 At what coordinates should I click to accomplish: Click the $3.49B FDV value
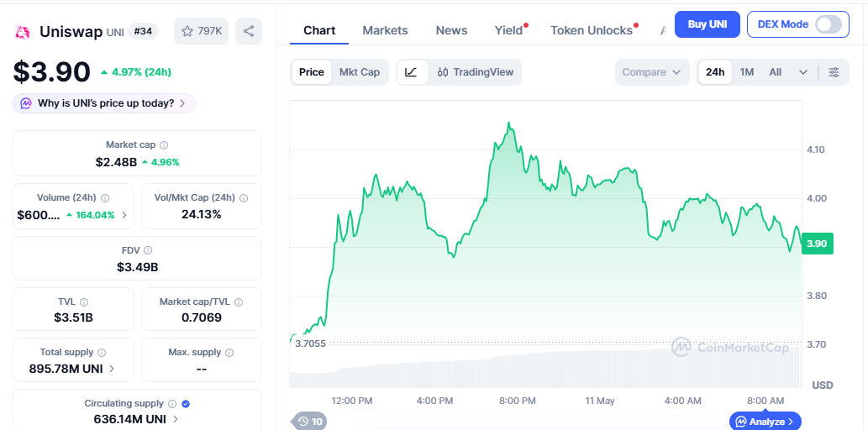click(137, 267)
